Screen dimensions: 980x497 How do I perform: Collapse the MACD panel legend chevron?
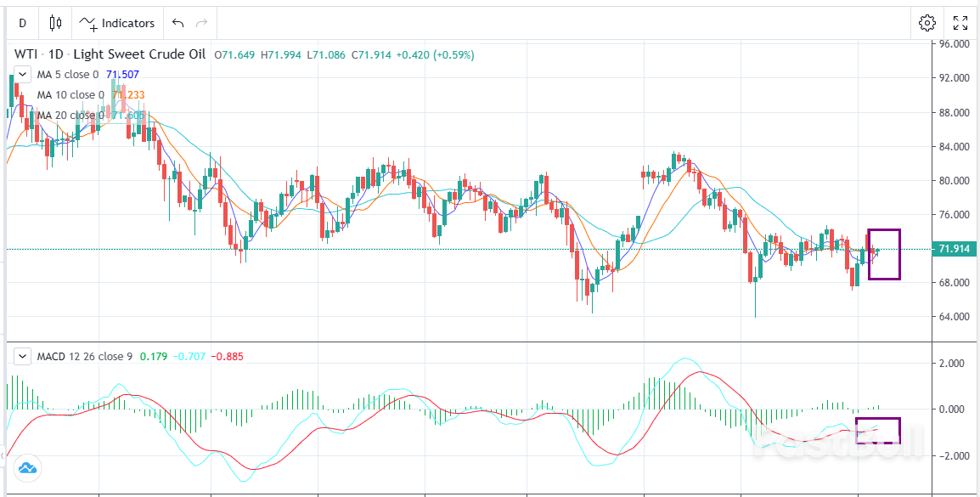point(21,356)
